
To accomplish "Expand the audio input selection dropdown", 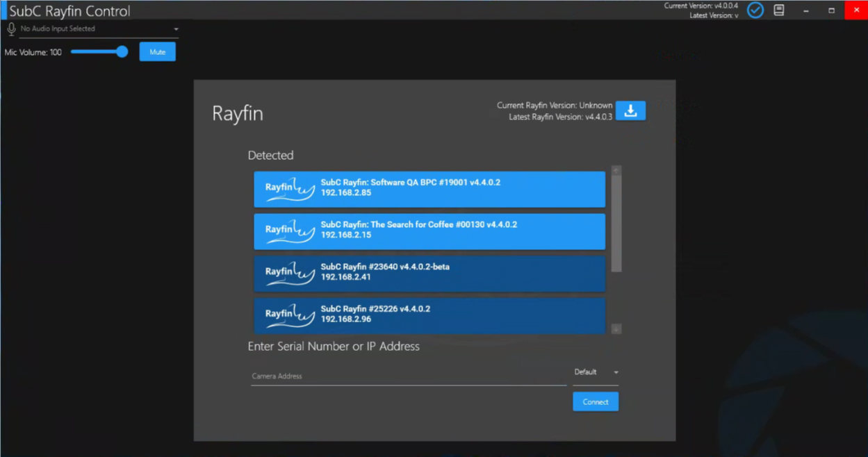I will [x=176, y=29].
